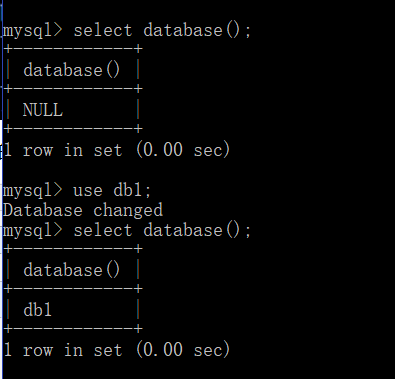Click the word 'changed' in the status message
The width and height of the screenshot is (395, 379).
pos(128,210)
